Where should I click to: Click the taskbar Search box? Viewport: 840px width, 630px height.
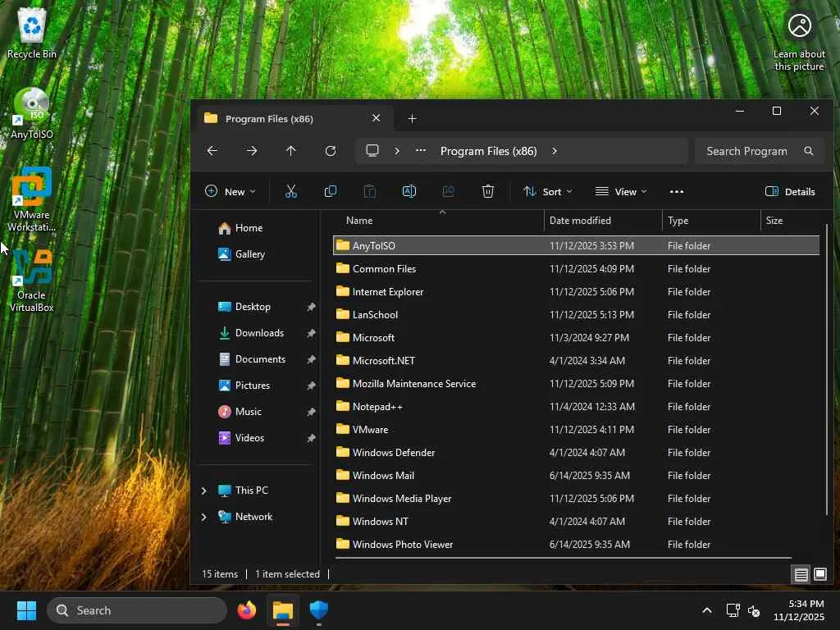point(137,610)
